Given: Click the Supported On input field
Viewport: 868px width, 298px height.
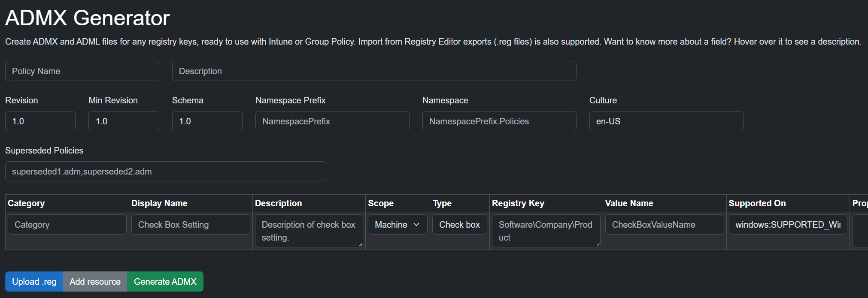Looking at the screenshot, I should click(787, 225).
